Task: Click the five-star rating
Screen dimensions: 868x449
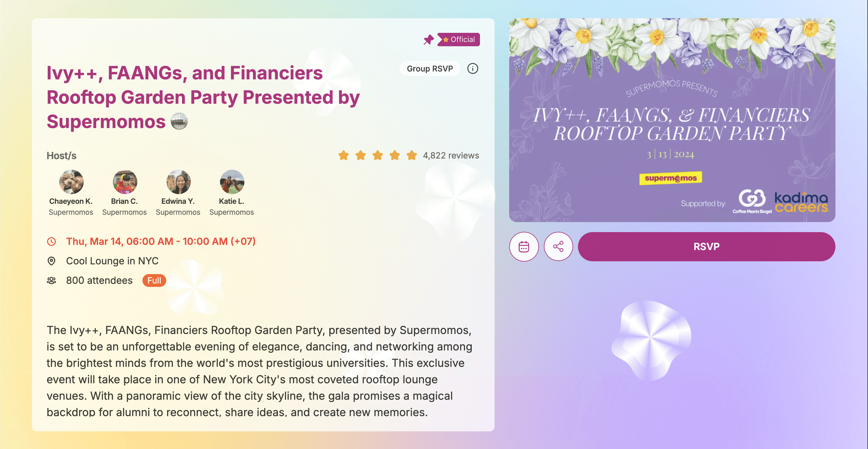Action: 377,156
